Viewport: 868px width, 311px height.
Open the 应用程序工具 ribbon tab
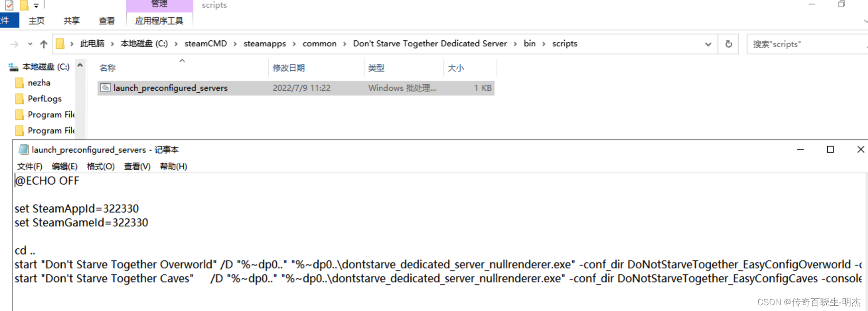point(159,21)
